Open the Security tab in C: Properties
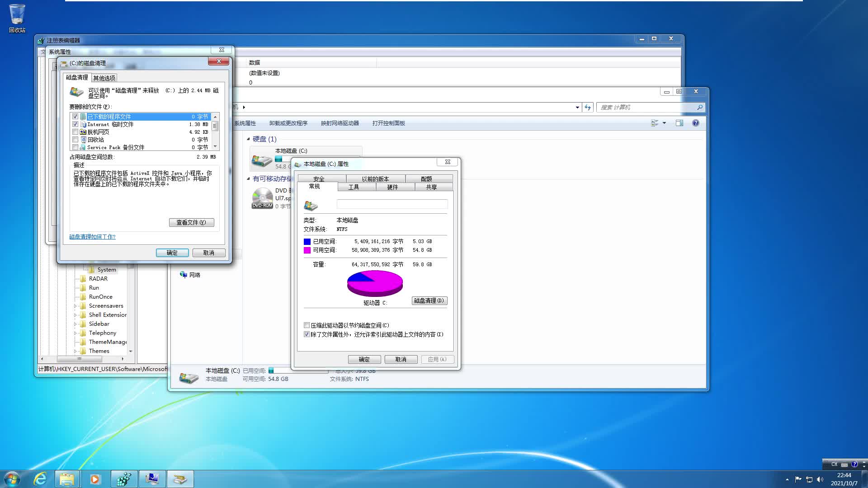The image size is (868, 488). [319, 179]
